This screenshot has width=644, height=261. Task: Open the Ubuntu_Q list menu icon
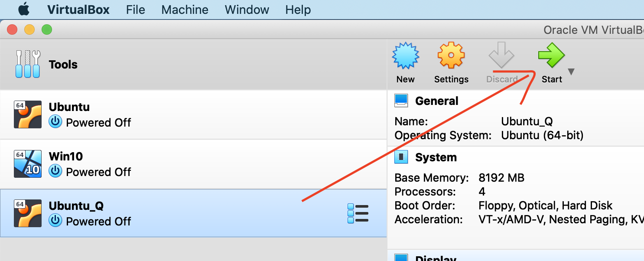(x=358, y=213)
